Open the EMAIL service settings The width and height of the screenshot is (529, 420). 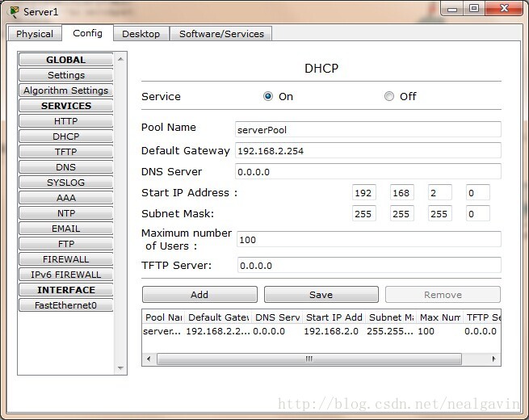point(65,229)
